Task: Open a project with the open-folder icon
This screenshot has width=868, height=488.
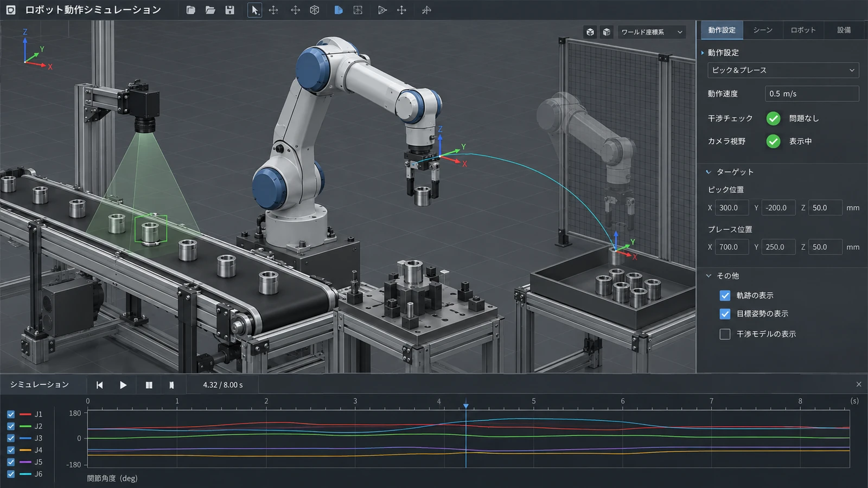Action: point(210,10)
